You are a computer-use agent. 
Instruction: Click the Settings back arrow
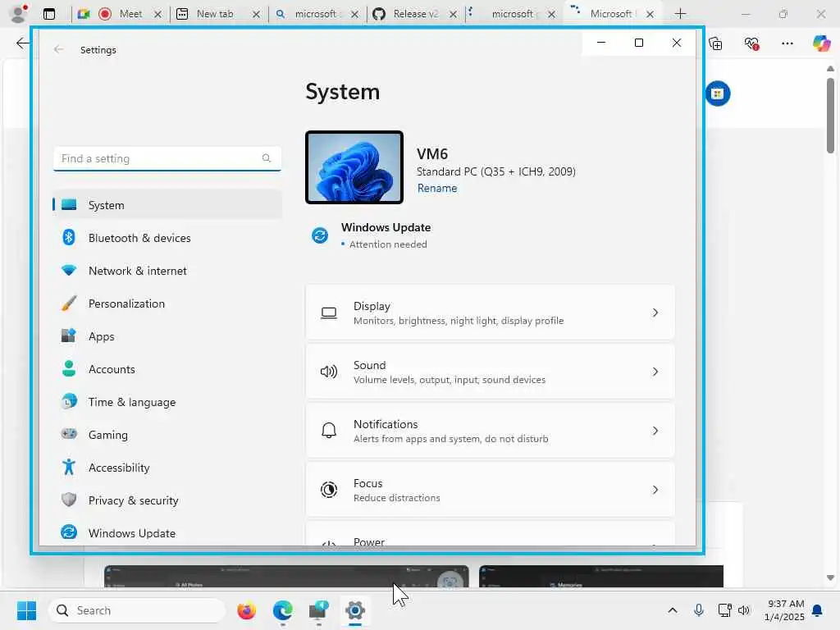click(58, 49)
